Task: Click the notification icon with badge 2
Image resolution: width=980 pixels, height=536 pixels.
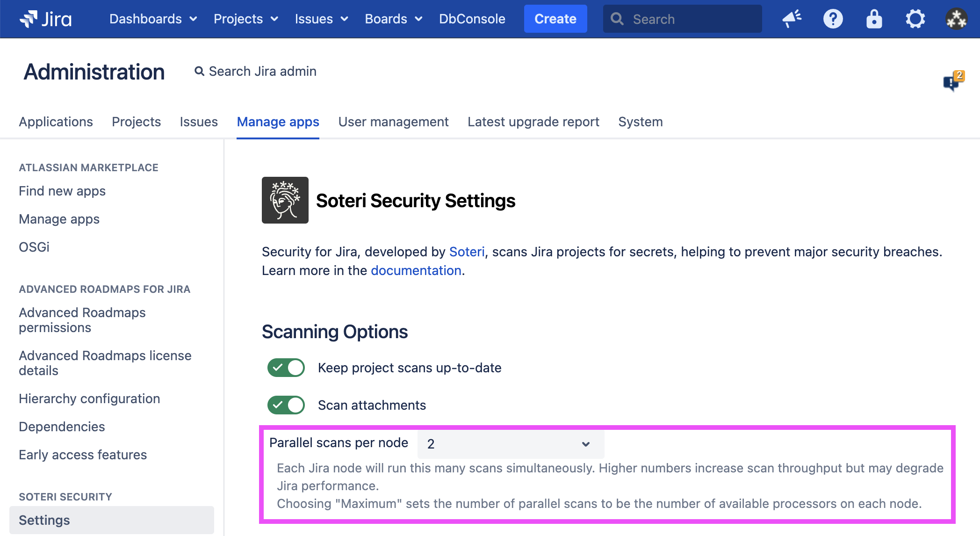Action: pyautogui.click(x=953, y=82)
